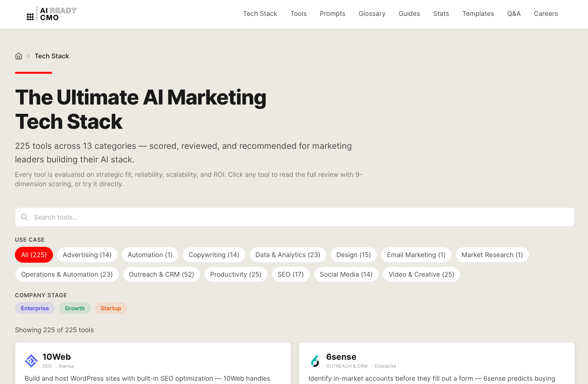The image size is (588, 384).
Task: Open the Prompts navigation item
Action: 332,14
